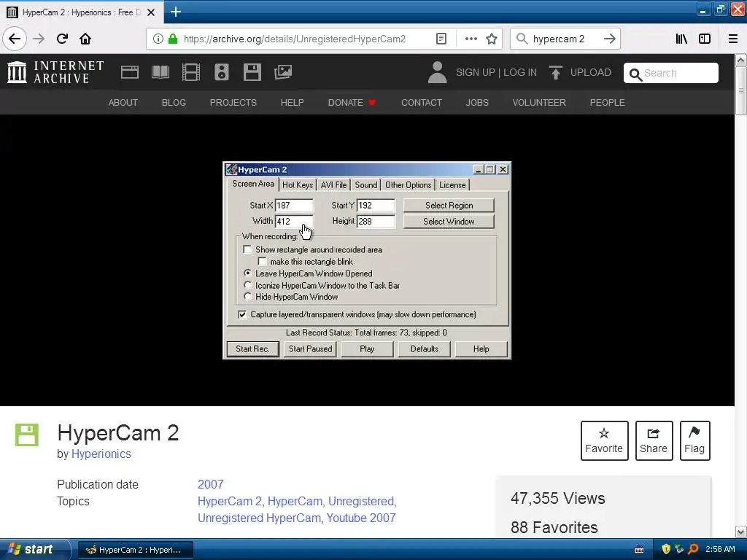This screenshot has height=560, width=747.
Task: Open the Internet Archive Texts book icon
Action: coord(160,72)
